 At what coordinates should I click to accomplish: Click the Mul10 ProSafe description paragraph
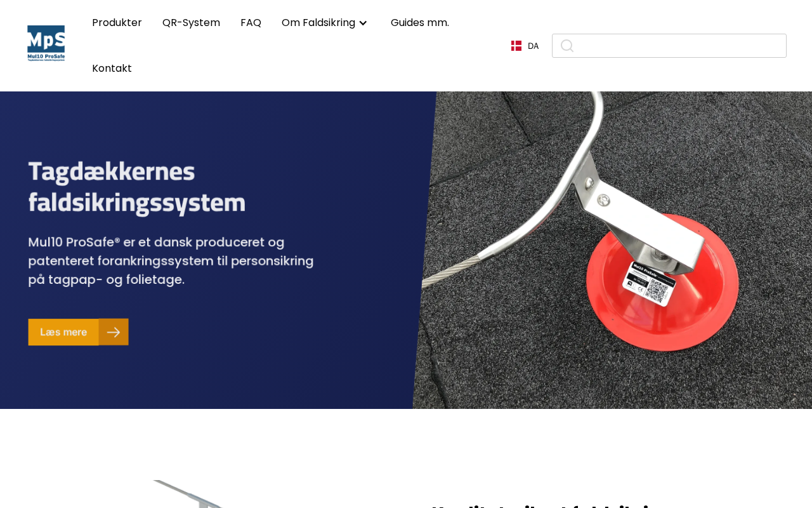coord(171,261)
